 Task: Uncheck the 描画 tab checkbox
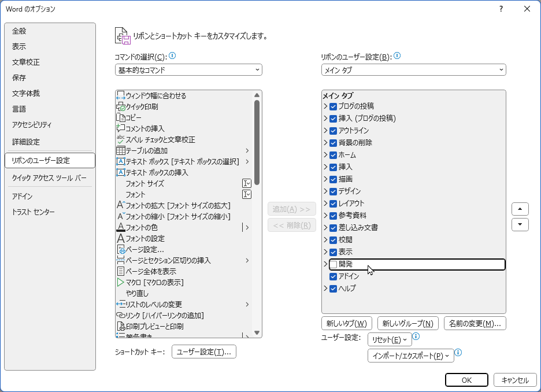click(x=334, y=179)
